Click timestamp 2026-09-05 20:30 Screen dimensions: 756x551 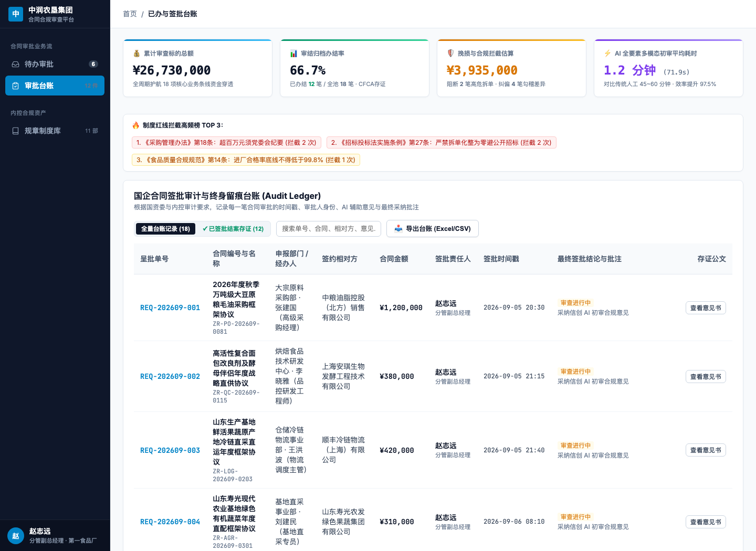point(514,308)
